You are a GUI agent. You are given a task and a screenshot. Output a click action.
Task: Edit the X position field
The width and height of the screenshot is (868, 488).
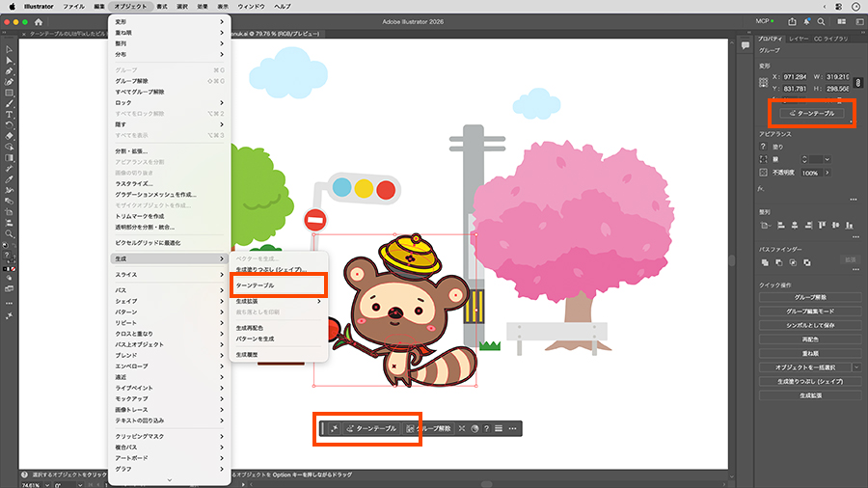click(794, 77)
